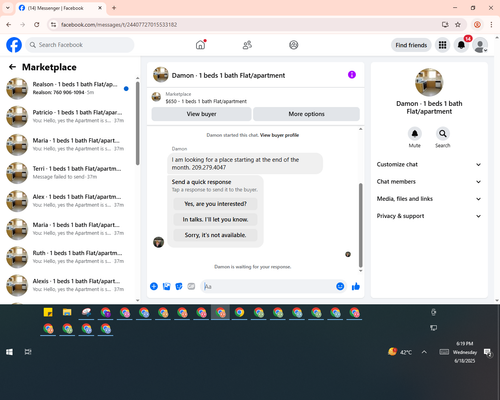Open Patricio conversation in the list
This screenshot has height=400, width=500.
68,117
